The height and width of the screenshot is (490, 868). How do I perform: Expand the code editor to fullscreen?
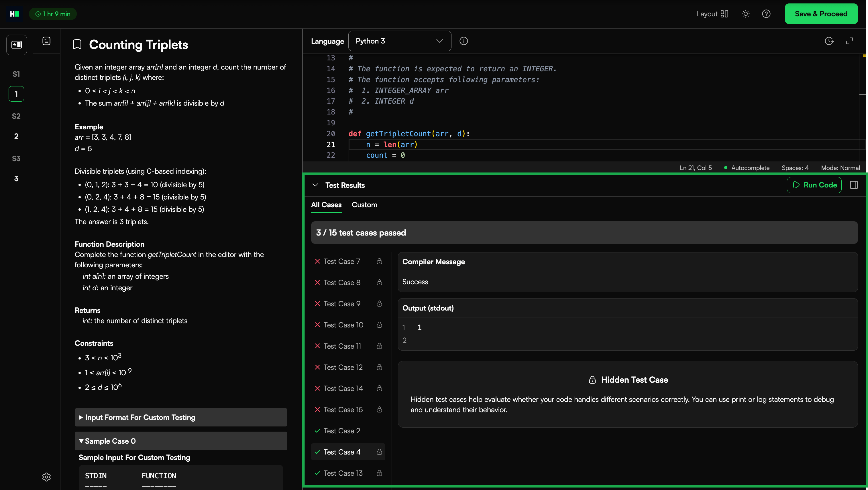[849, 41]
